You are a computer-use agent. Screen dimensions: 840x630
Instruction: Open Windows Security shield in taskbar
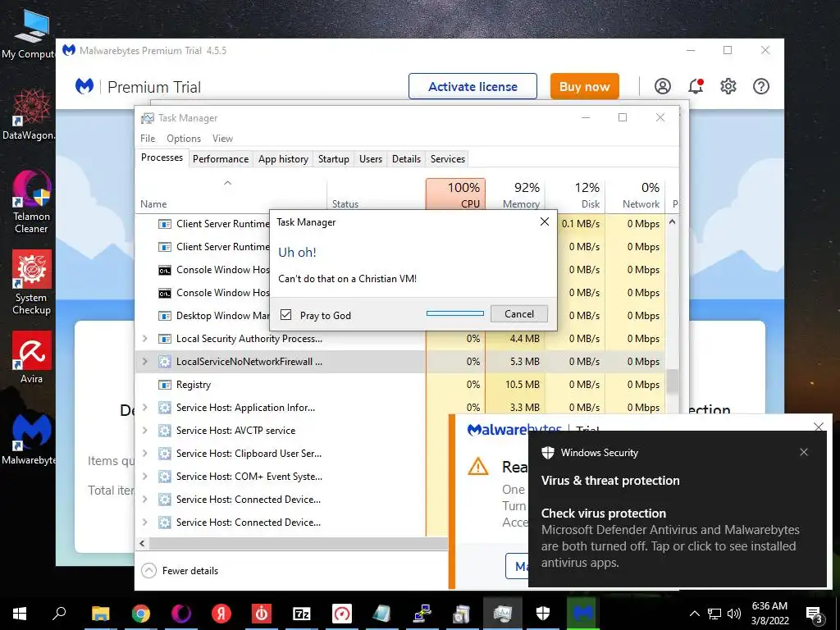coord(543,614)
